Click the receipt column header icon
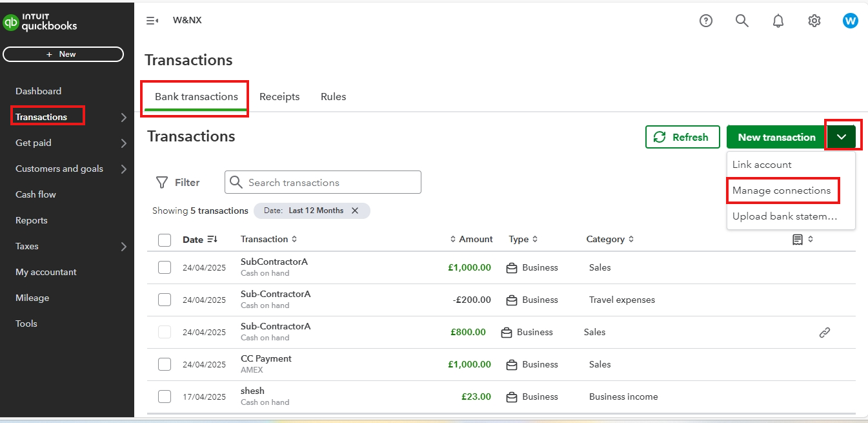 [x=798, y=240]
